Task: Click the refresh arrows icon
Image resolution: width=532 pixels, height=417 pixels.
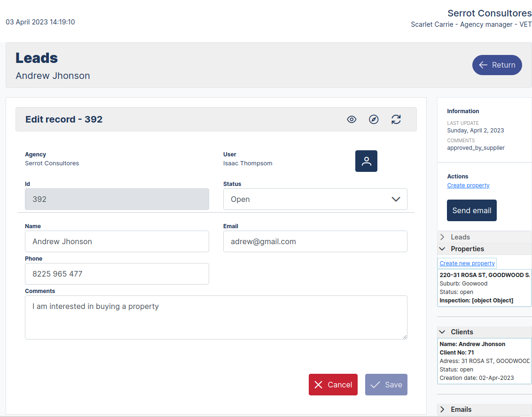Action: pos(396,119)
